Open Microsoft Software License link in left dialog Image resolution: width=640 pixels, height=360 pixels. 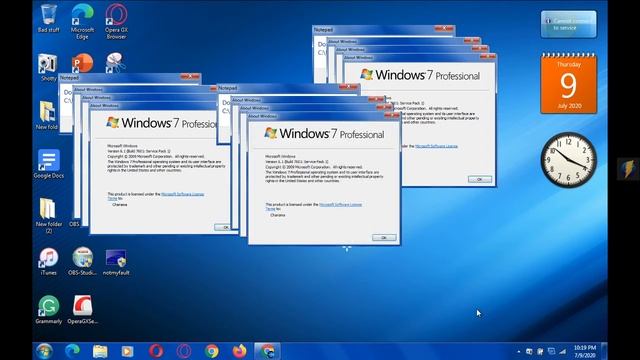[182, 194]
